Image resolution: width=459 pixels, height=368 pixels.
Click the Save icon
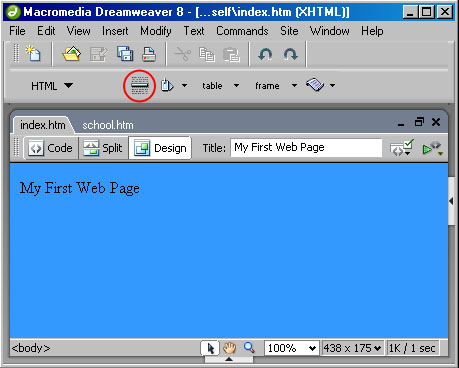tap(99, 54)
